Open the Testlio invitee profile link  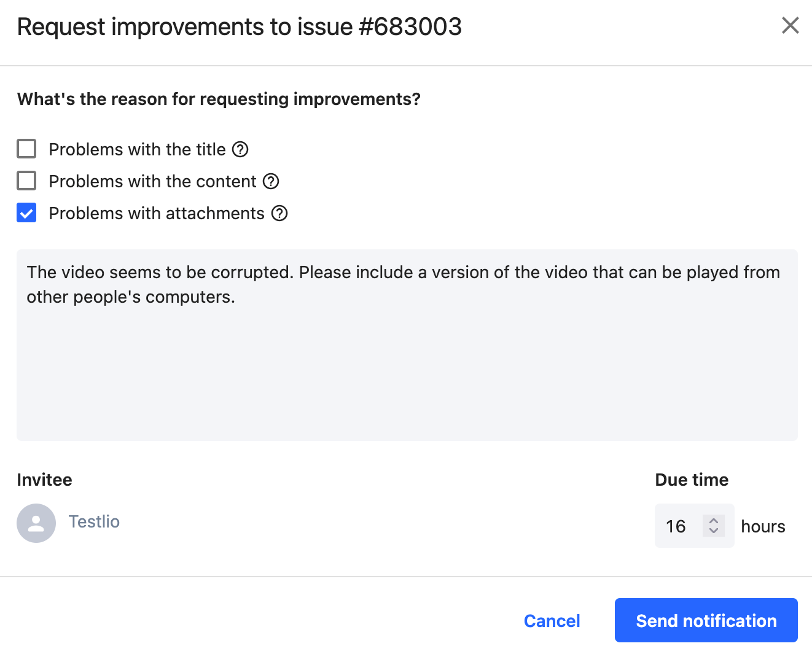tap(93, 521)
